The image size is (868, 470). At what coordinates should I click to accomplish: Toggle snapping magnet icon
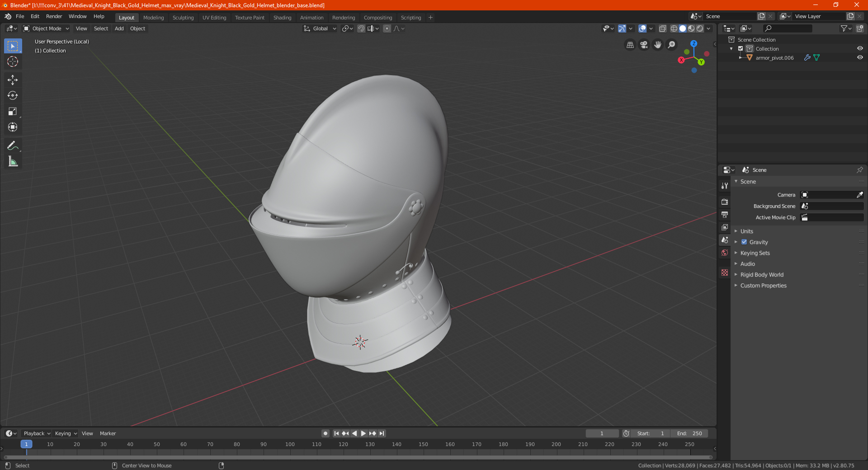click(x=361, y=28)
